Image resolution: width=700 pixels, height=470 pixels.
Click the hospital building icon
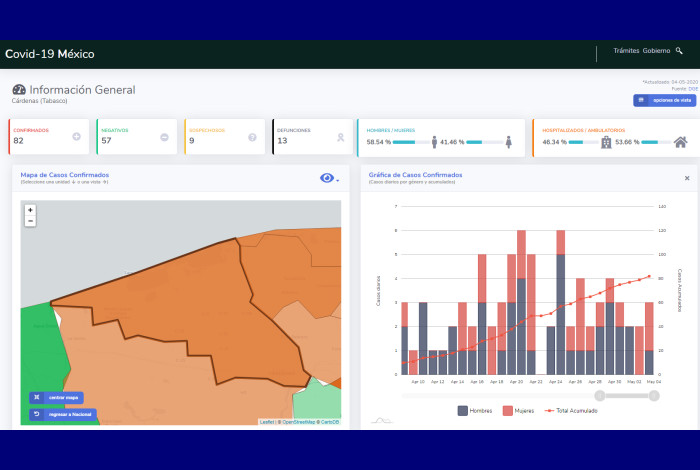[606, 142]
